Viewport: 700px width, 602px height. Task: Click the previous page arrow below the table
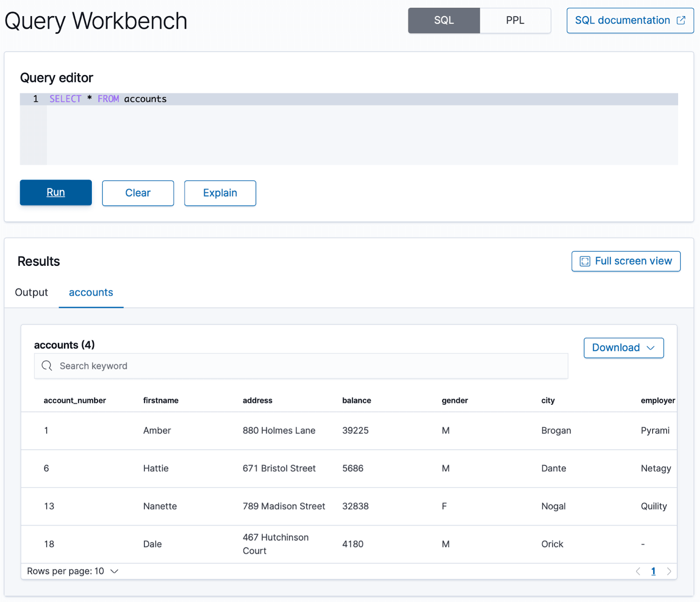coord(637,571)
